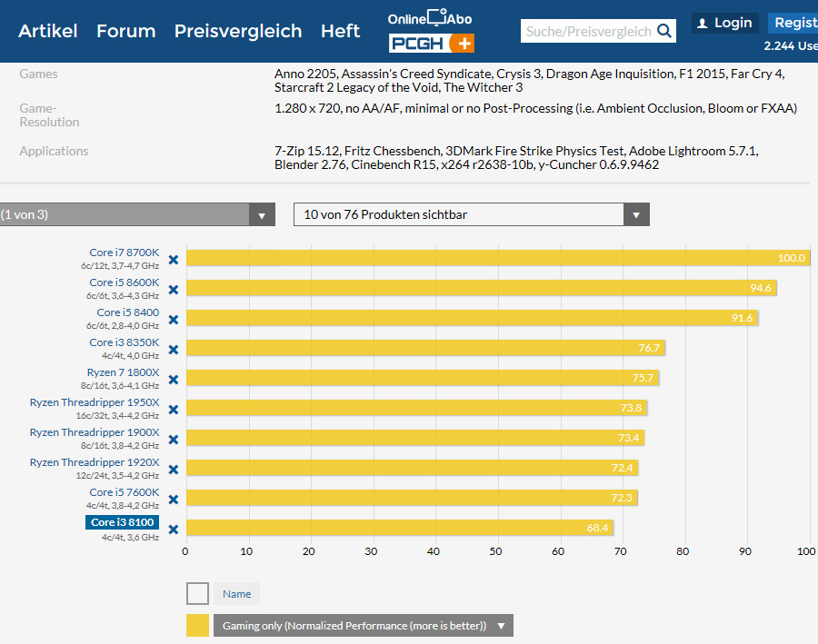Screen dimensions: 818x644
Task: Click the Online Abo icon
Action: tap(430, 18)
